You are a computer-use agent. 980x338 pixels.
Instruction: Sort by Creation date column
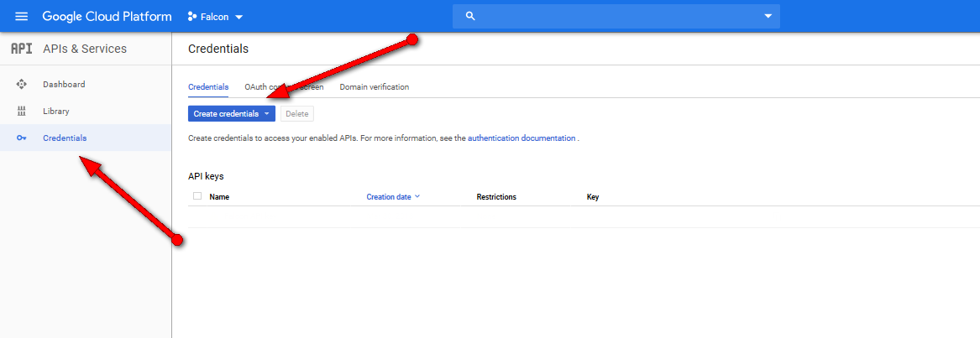coord(389,197)
